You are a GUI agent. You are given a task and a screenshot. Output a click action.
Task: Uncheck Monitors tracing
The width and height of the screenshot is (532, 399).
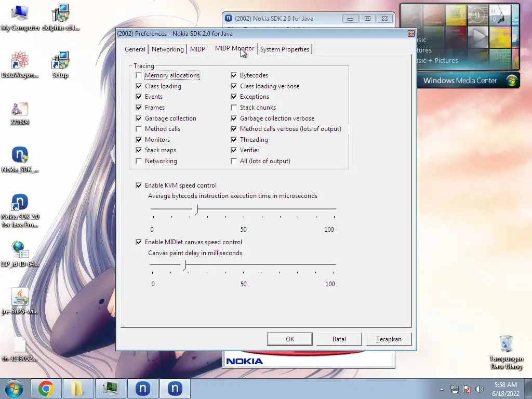click(x=138, y=140)
